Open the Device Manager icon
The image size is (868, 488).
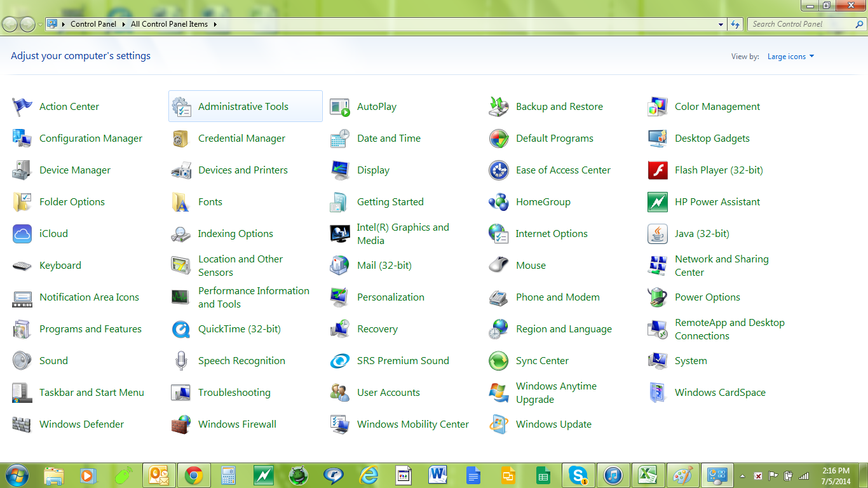(x=22, y=170)
